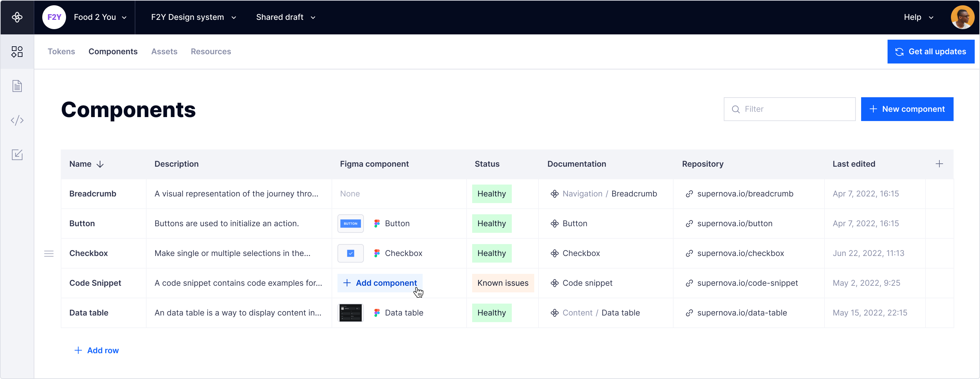The height and width of the screenshot is (379, 980).
Task: Open the design system grid sidebar icon
Action: point(17,52)
